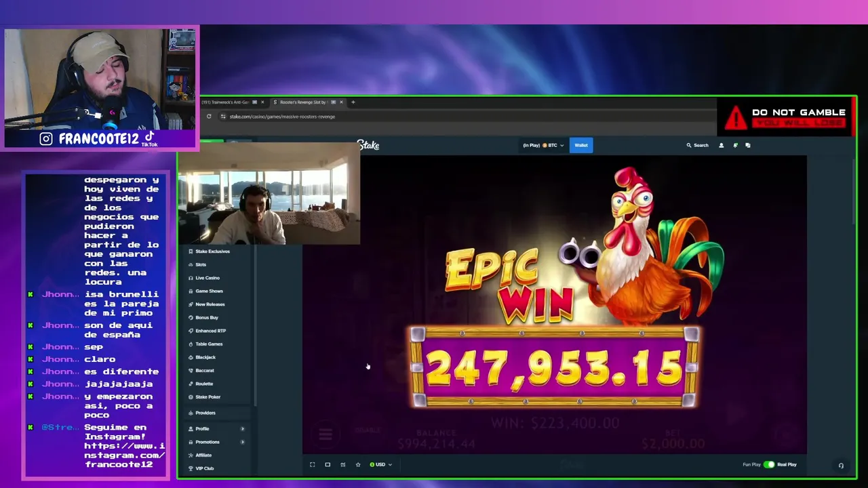Click the $994,214.44 balance text
The width and height of the screenshot is (868, 488).
[435, 444]
